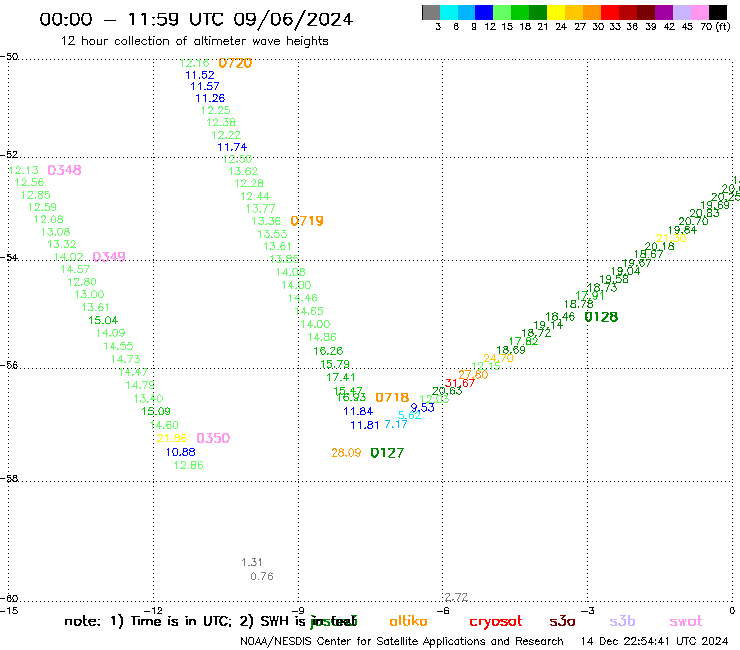Click the wave height value 13.62
Image resolution: width=740 pixels, height=650 pixels.
(243, 171)
